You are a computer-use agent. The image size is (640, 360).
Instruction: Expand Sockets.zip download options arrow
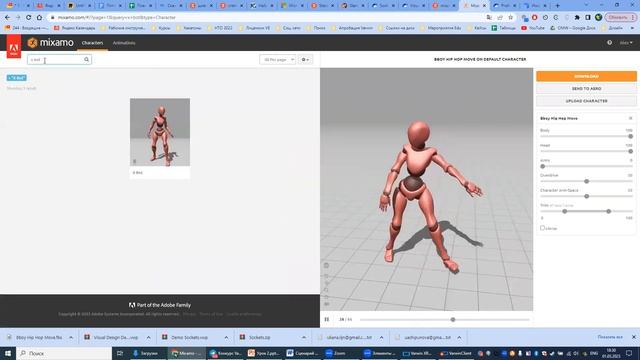(x=304, y=338)
